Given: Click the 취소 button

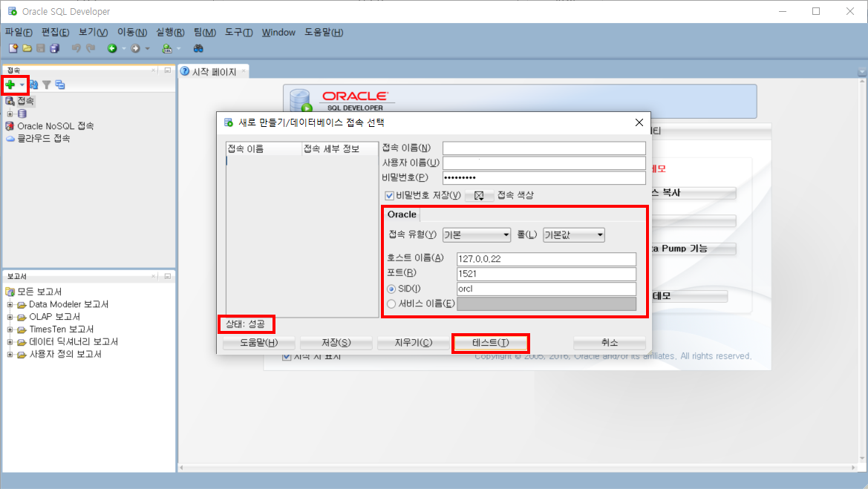Looking at the screenshot, I should pos(610,343).
